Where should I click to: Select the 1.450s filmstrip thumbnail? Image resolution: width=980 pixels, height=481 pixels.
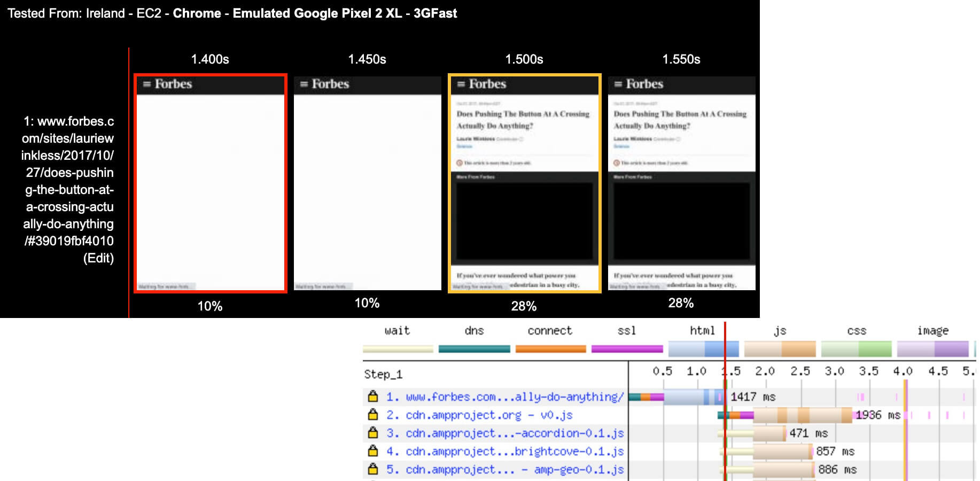coord(367,183)
